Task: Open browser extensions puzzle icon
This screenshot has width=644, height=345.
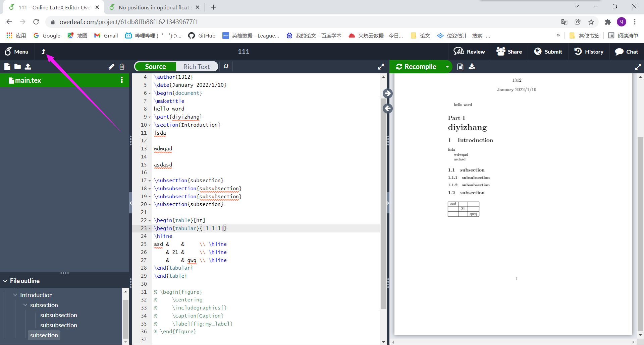Action: (608, 22)
